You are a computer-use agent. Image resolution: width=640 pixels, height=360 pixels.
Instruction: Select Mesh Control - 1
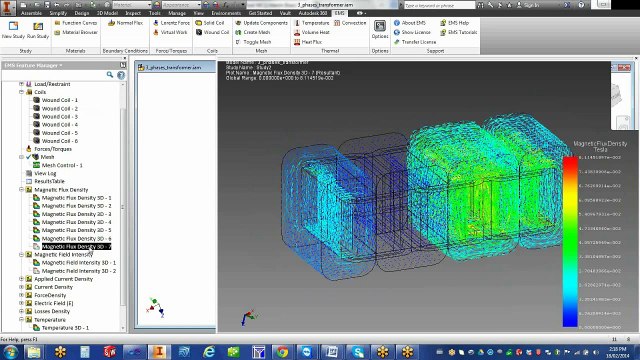pos(62,165)
